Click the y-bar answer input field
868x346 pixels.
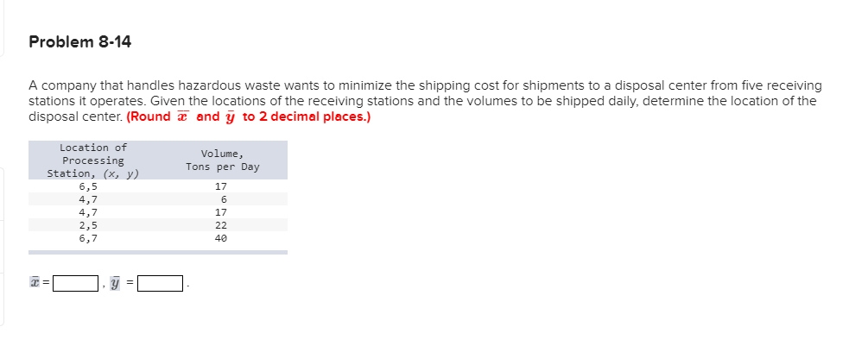(161, 283)
